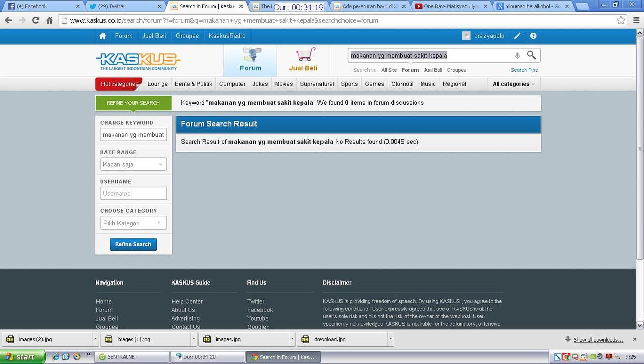Open the Computer category

232,84
